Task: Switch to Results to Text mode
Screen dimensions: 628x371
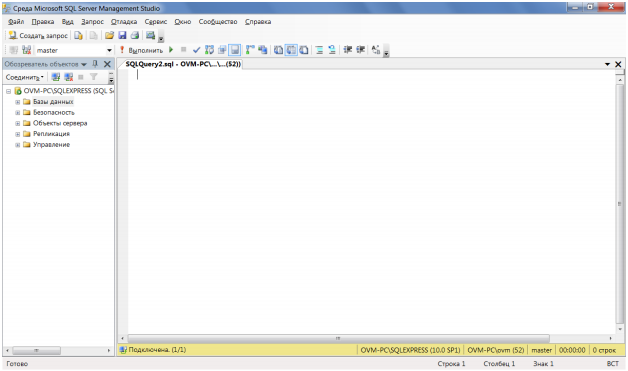Action: click(x=278, y=50)
